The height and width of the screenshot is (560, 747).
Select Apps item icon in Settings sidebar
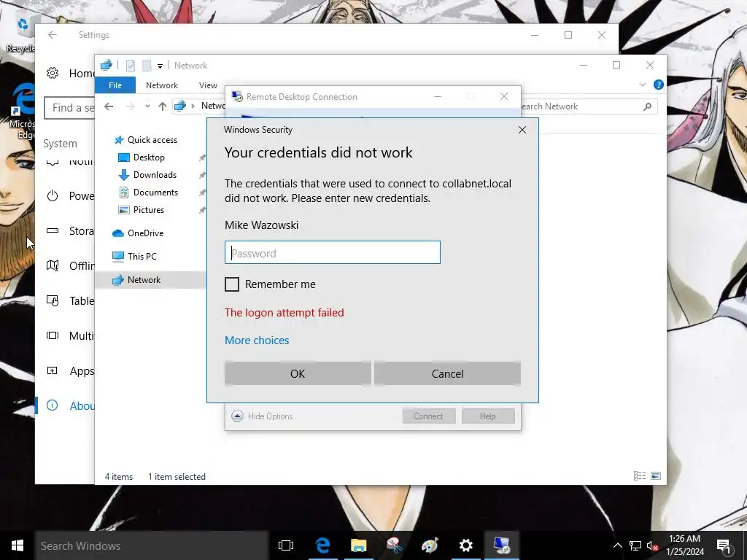click(53, 370)
